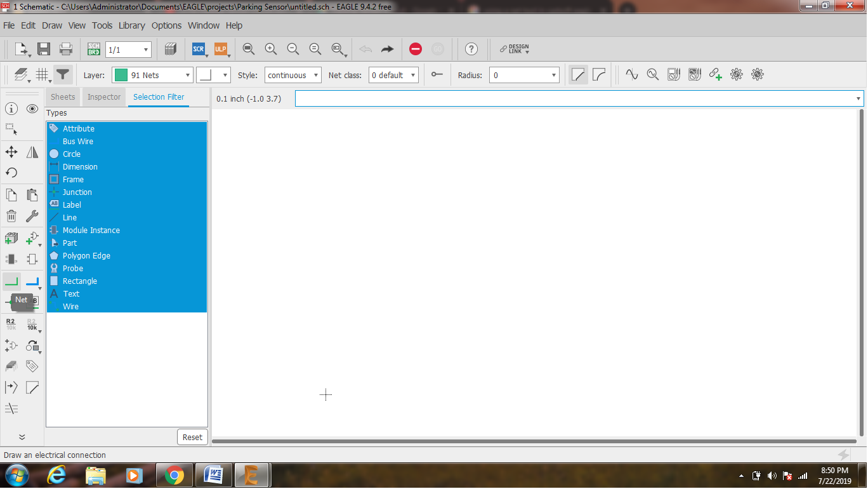Open the layer settings stack icon
Image resolution: width=868 pixels, height=489 pixels.
coord(22,75)
